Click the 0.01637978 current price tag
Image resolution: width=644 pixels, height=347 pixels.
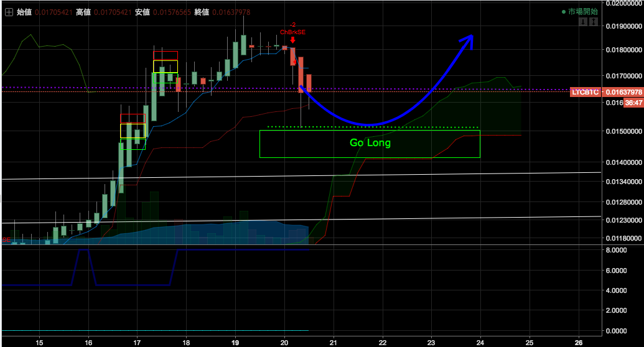coord(624,92)
